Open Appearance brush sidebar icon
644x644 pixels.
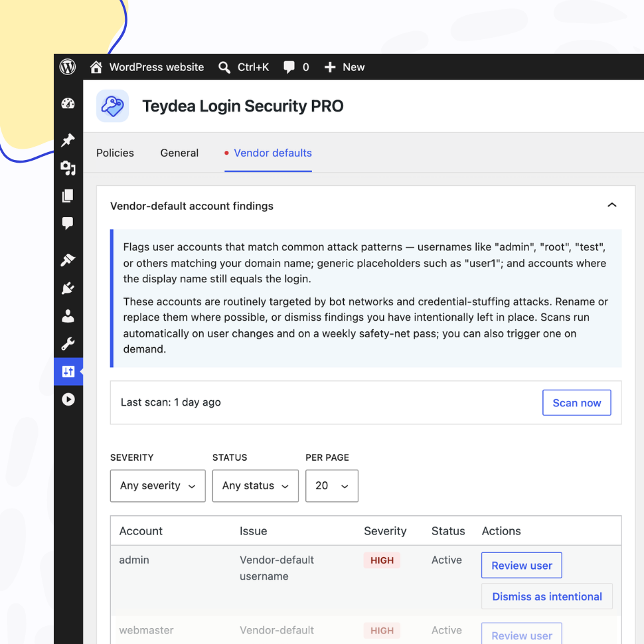click(68, 260)
